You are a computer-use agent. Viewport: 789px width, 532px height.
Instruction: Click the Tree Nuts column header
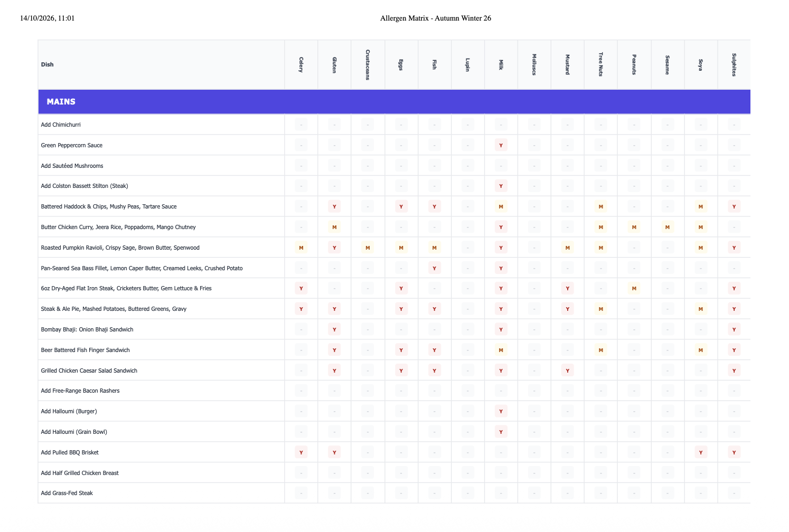[600, 64]
